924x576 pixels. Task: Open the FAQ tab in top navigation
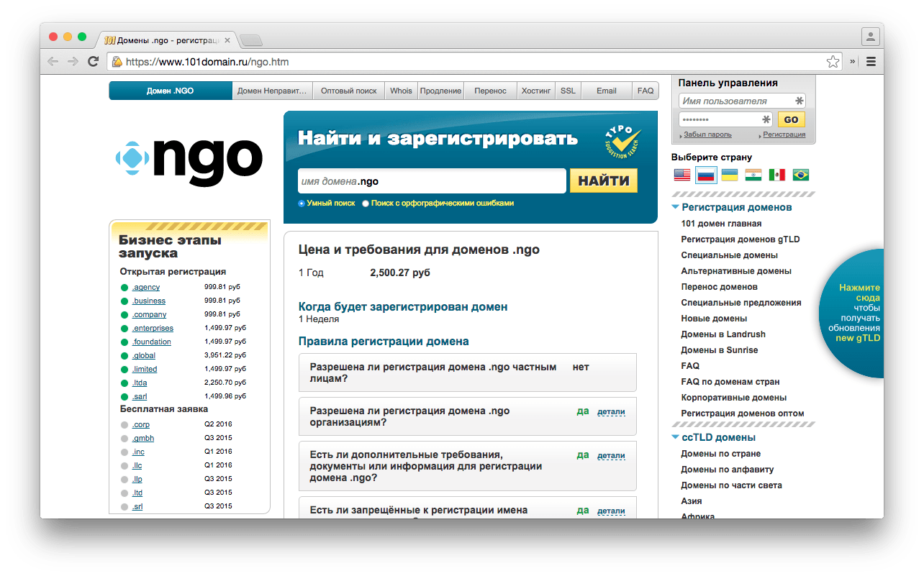[x=646, y=91]
